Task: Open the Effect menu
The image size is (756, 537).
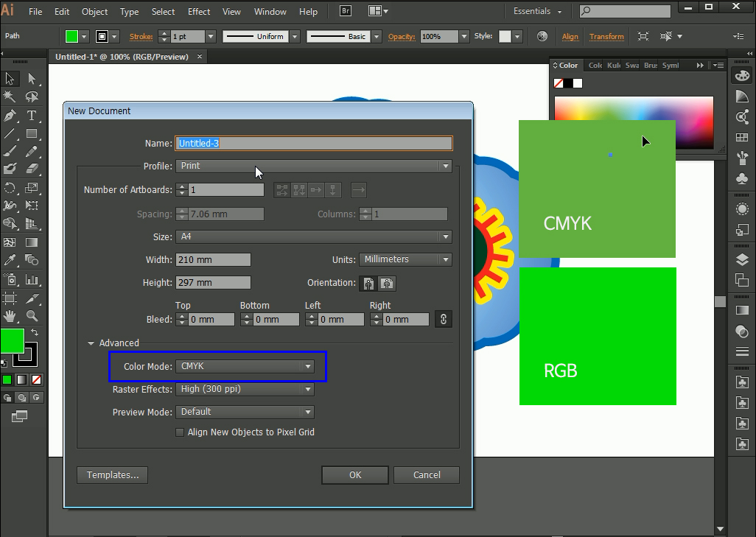Action: click(199, 12)
